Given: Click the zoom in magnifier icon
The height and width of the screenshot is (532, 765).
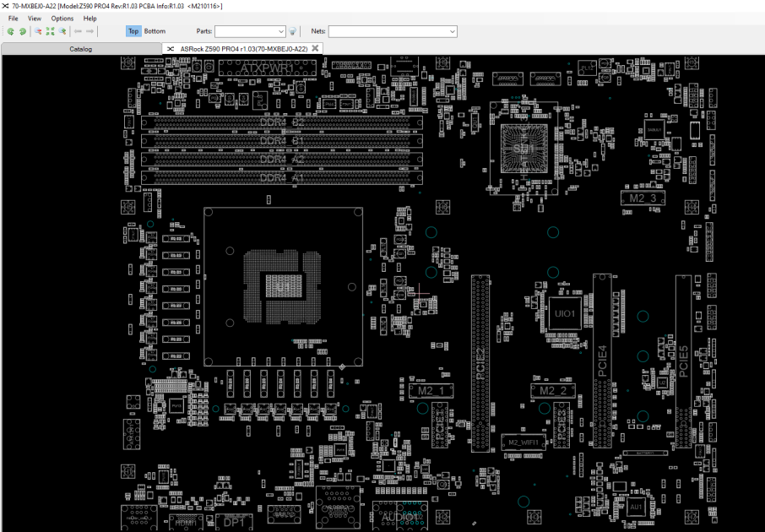Looking at the screenshot, I should pos(62,31).
